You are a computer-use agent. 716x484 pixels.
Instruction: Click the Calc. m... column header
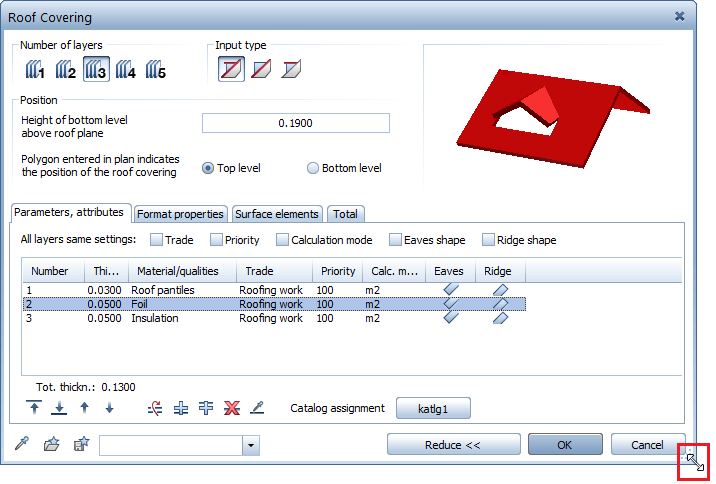(x=394, y=271)
